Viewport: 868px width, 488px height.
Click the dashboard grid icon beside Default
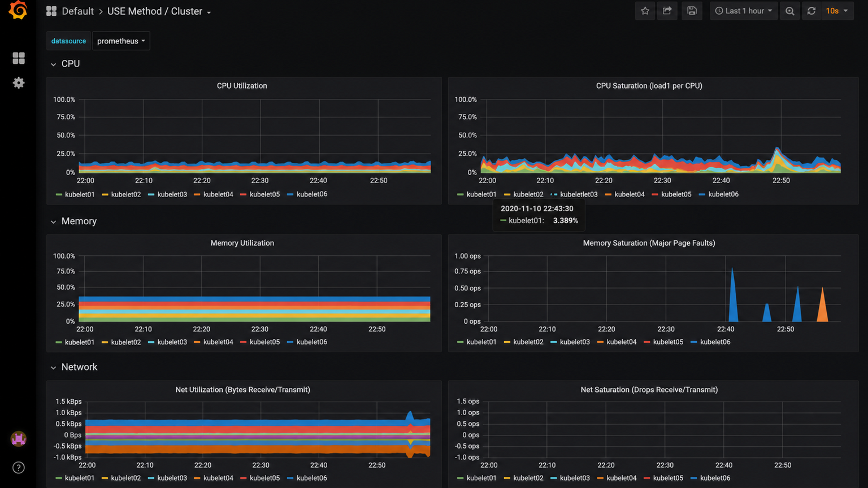tap(51, 11)
